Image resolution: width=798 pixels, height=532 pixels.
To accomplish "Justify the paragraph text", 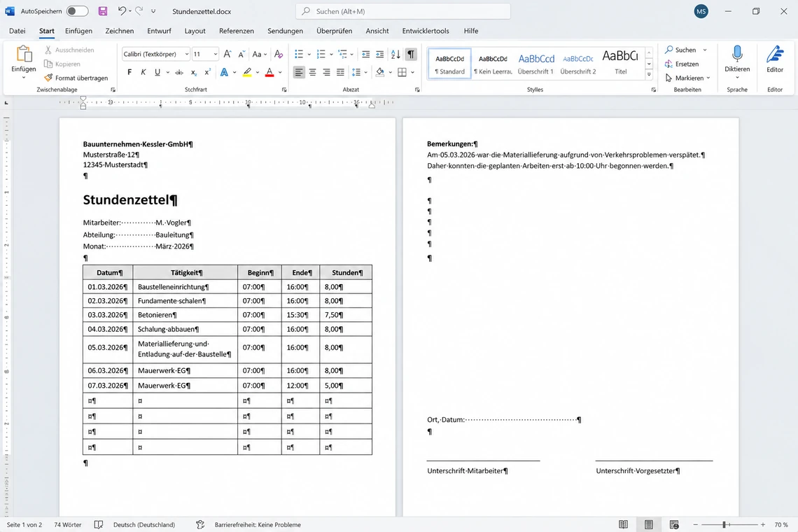I will point(340,72).
